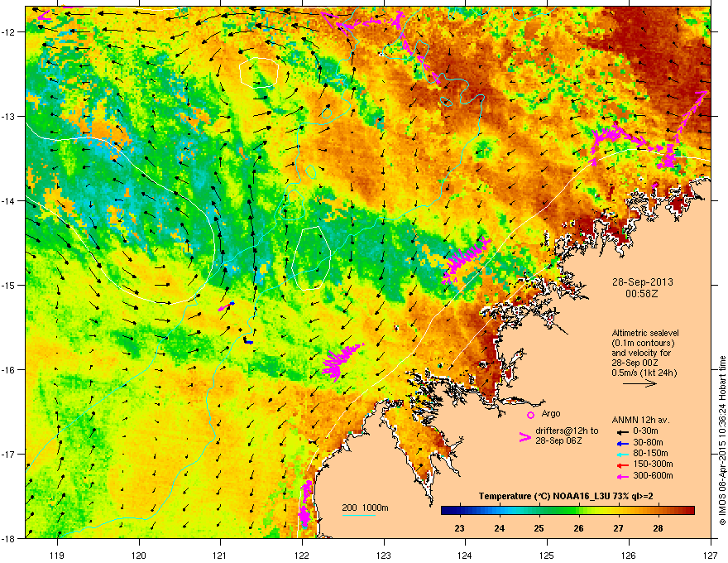The image size is (728, 563).
Task: Click the magenta drifters arrowhead legend symbol
Action: coord(525,437)
